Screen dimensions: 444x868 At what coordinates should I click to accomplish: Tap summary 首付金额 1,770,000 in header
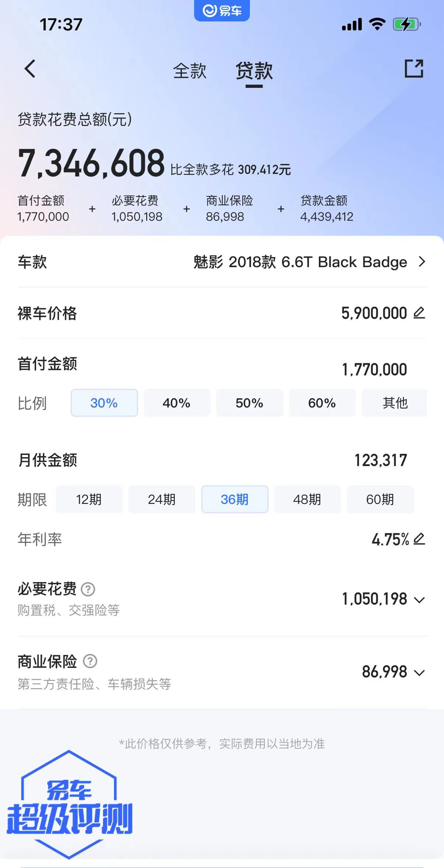coord(43,209)
